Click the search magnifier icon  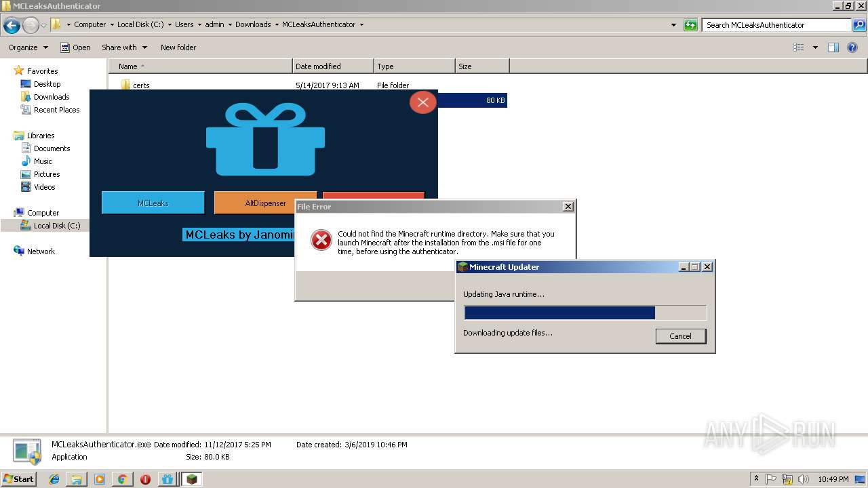pyautogui.click(x=859, y=25)
